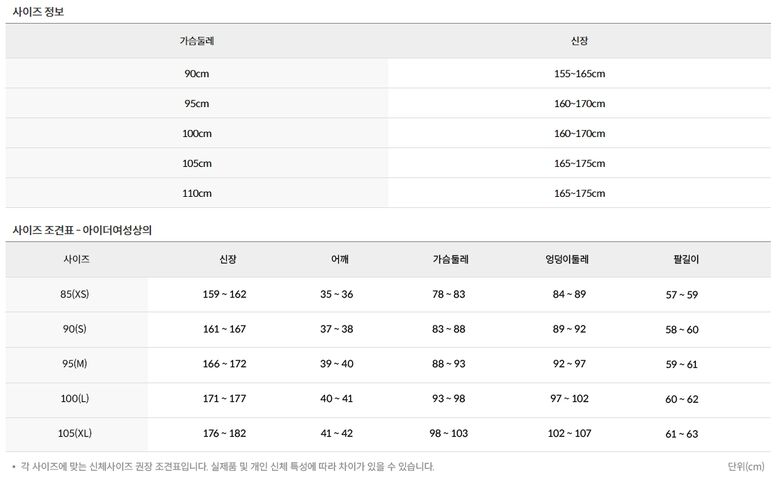This screenshot has height=482, width=780.
Task: Select the 100(L) size row label
Action: point(76,399)
